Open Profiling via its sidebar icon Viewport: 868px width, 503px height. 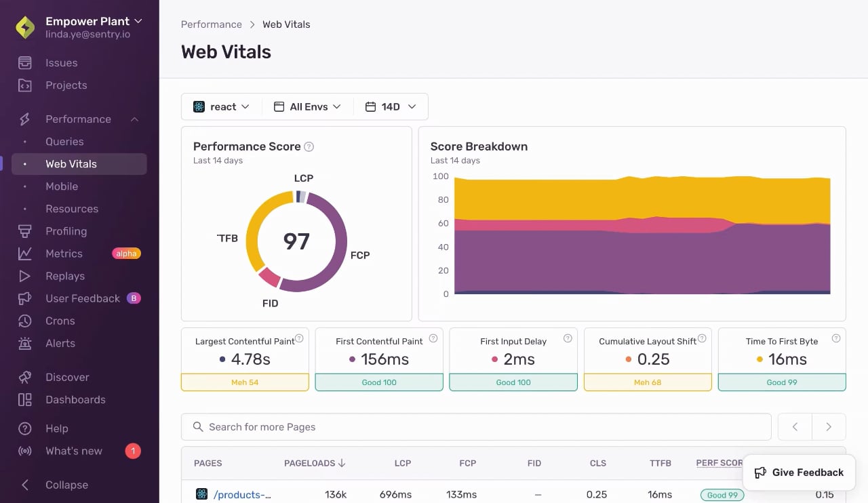[x=25, y=231]
